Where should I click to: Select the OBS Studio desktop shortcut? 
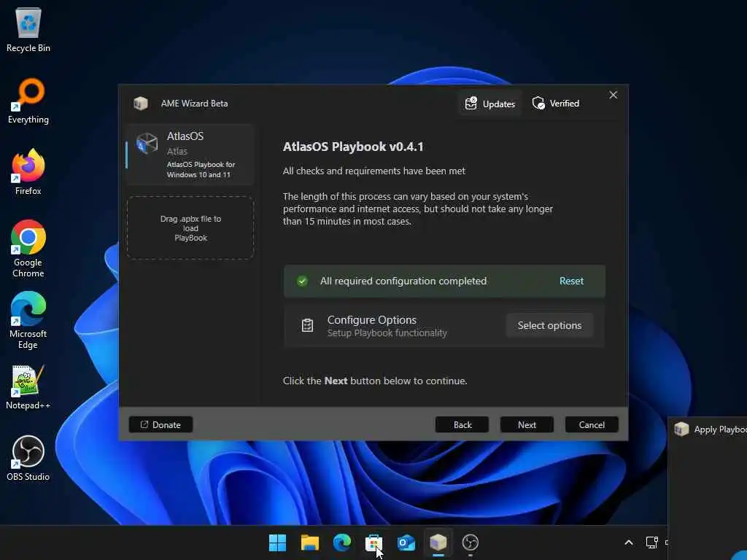click(28, 458)
